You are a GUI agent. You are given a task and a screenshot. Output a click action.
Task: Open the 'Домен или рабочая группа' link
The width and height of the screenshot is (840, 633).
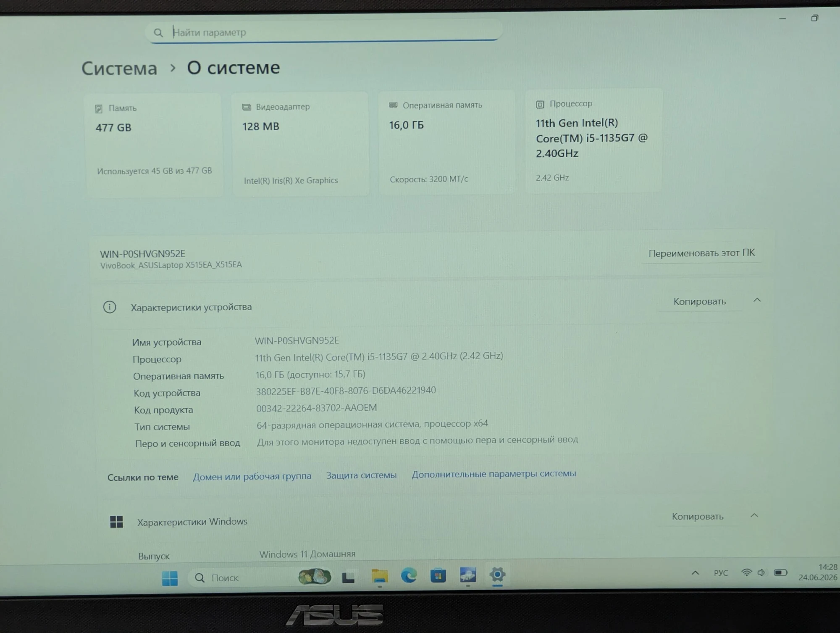click(252, 476)
